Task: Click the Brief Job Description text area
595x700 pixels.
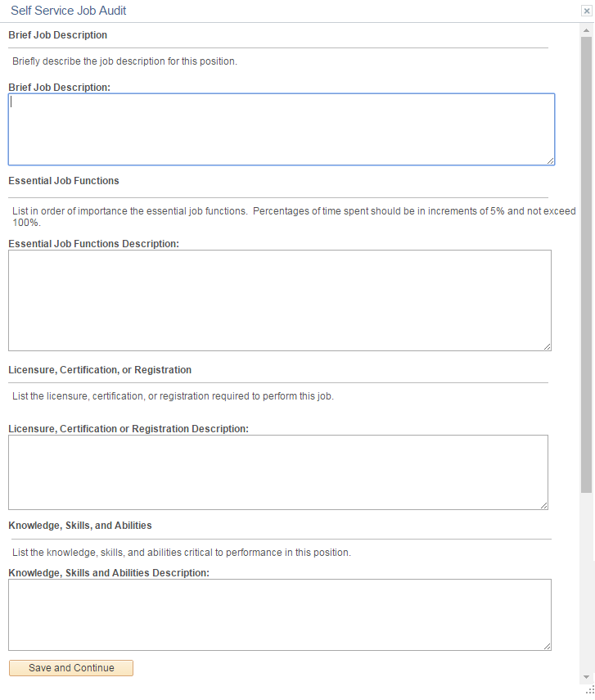Action: click(281, 129)
